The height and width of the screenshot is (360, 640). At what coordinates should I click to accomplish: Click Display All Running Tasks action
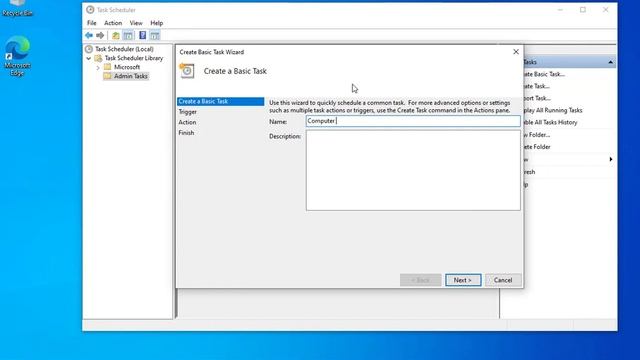pyautogui.click(x=553, y=110)
